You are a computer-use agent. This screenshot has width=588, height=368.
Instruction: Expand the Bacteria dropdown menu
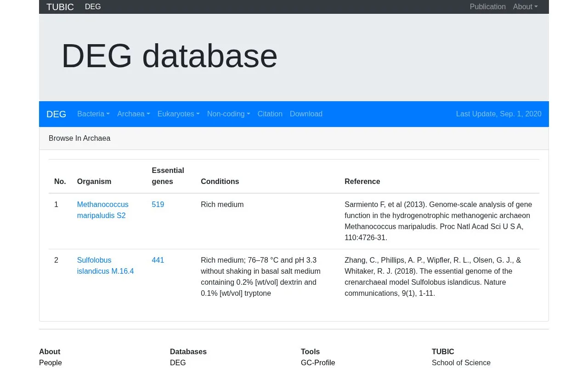[93, 114]
